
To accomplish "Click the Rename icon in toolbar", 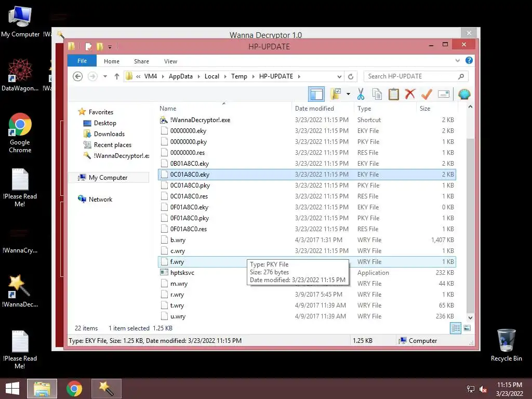I will click(444, 94).
